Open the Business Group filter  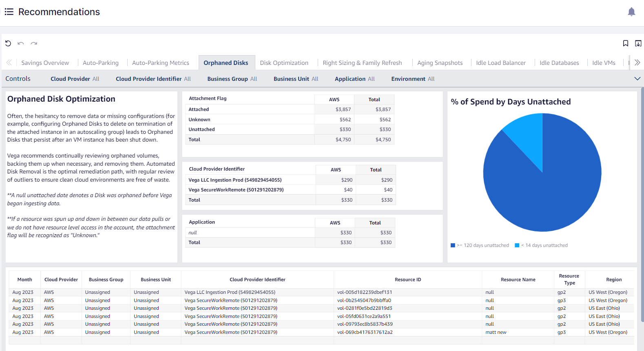[232, 79]
